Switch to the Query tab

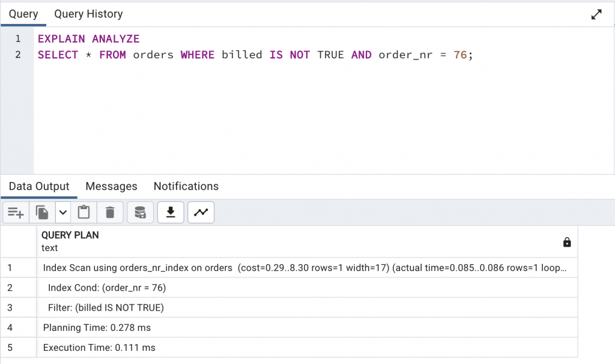pyautogui.click(x=23, y=14)
